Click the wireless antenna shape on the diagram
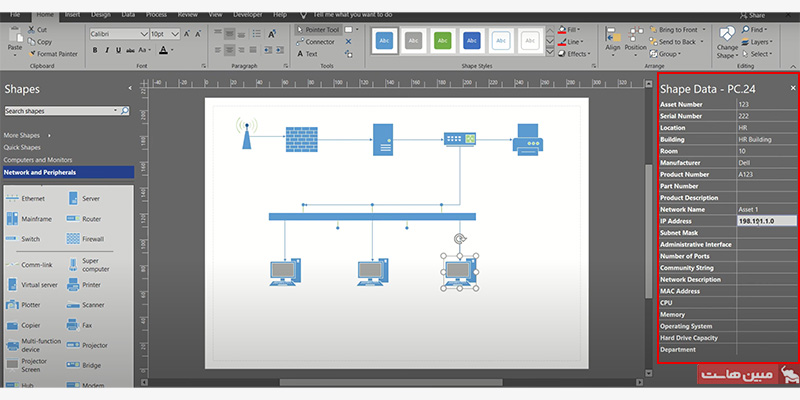Screen dimensions: 800x400 (x=246, y=133)
